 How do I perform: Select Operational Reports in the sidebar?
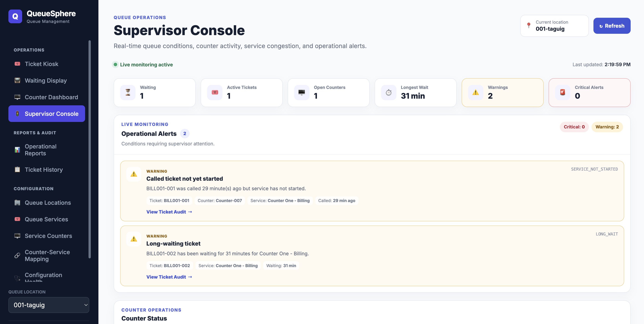coord(47,150)
